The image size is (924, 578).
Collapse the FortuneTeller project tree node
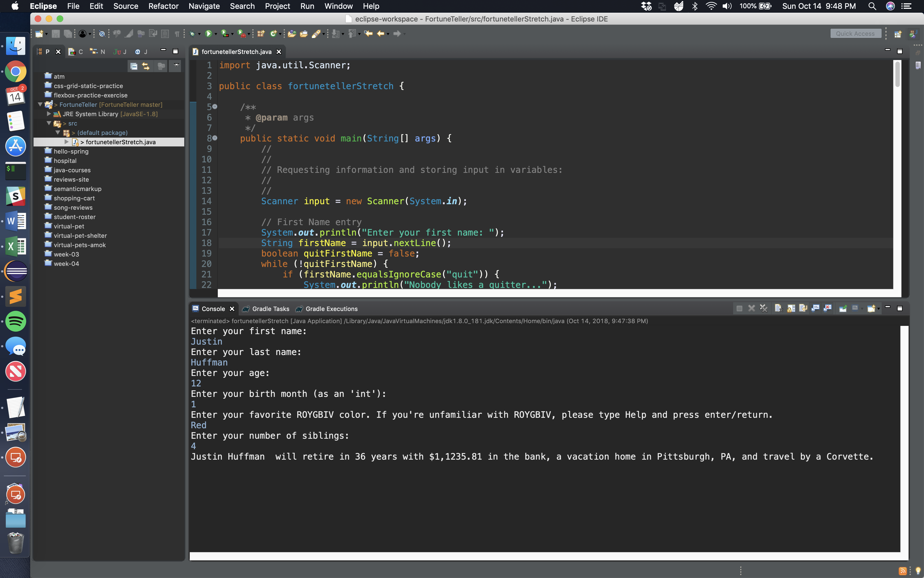pyautogui.click(x=40, y=104)
